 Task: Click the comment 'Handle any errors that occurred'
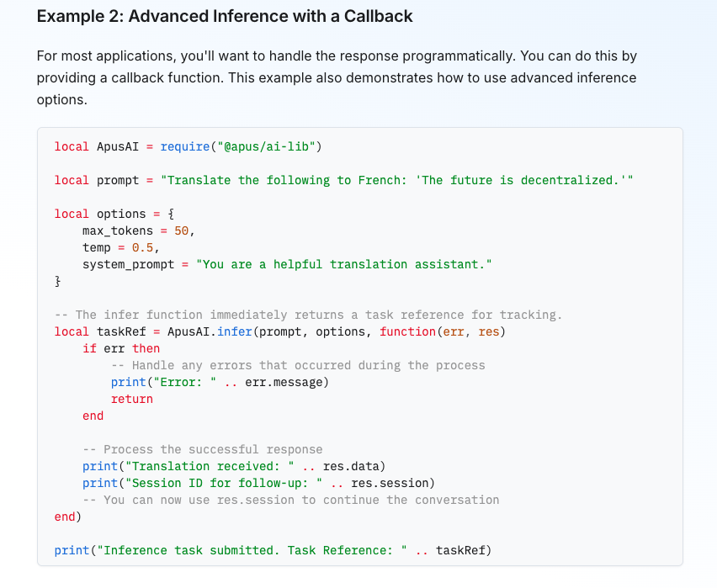[298, 366]
